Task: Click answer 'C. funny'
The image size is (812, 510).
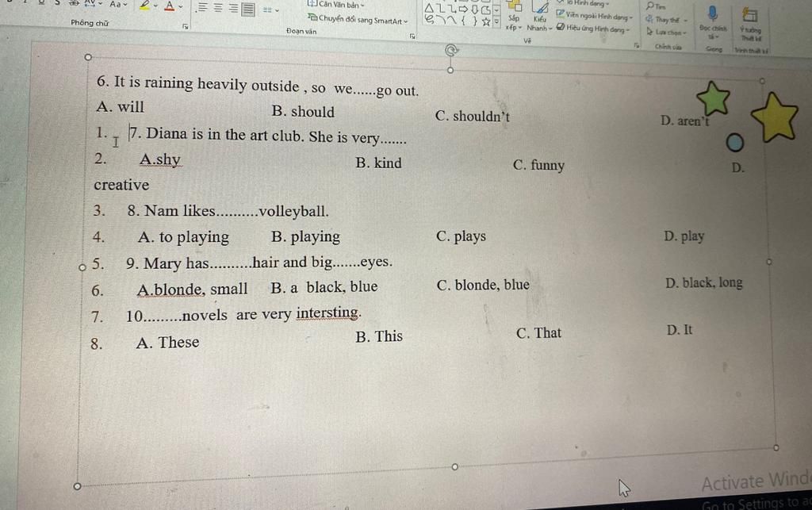Action: click(x=538, y=165)
